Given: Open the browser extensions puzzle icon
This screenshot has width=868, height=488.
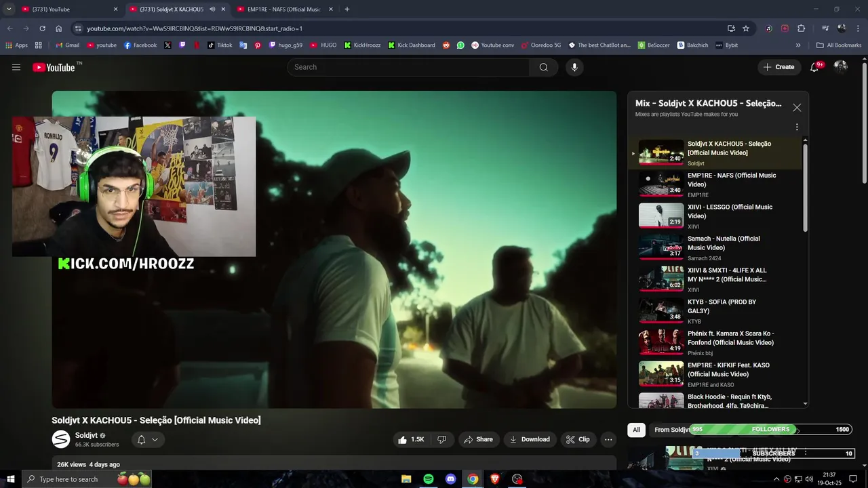Looking at the screenshot, I should pos(802,28).
